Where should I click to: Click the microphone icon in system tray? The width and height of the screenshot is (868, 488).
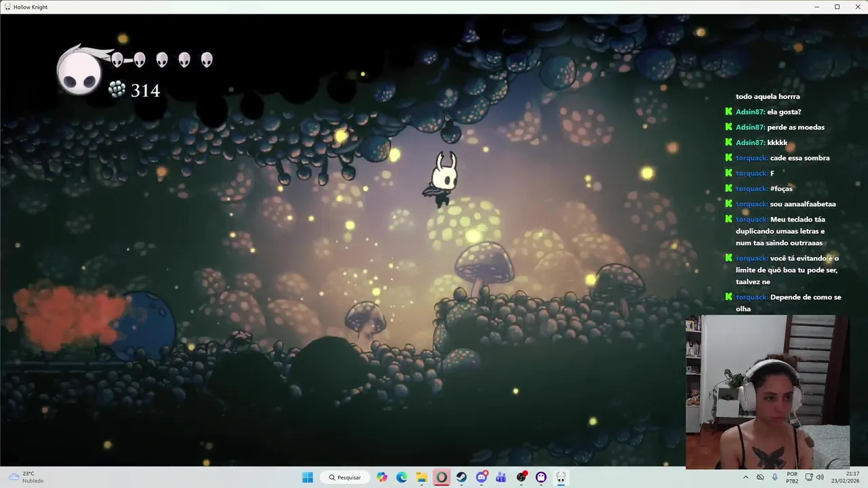(x=774, y=477)
